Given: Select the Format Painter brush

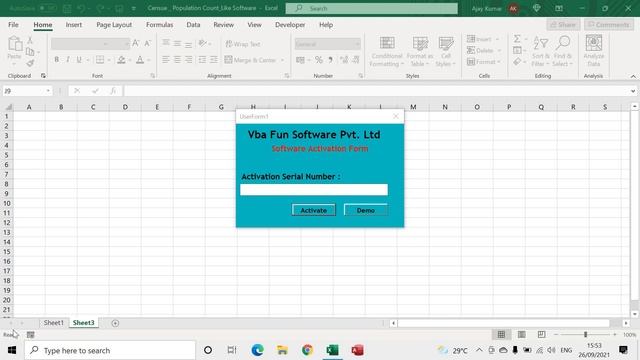Looking at the screenshot, I should click(x=30, y=63).
